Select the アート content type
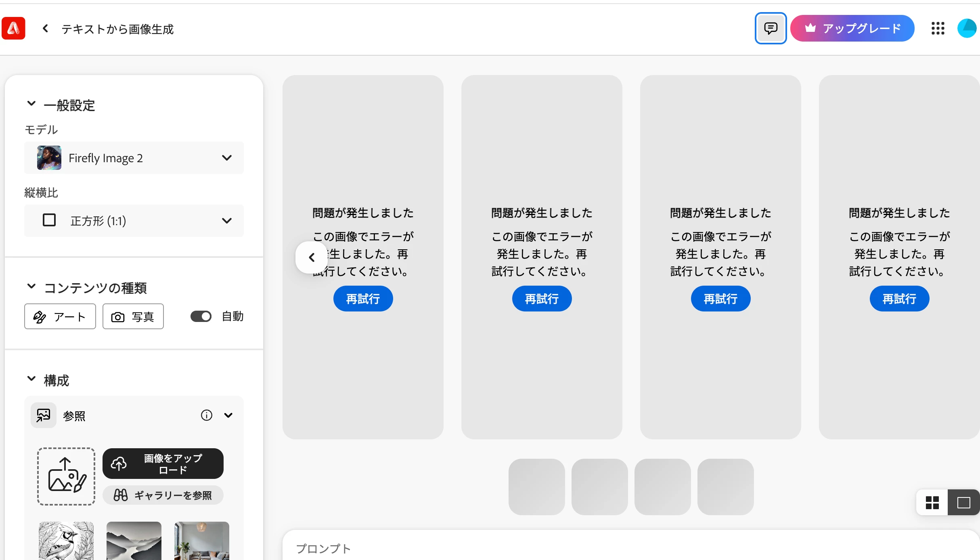980x560 pixels. click(x=60, y=316)
